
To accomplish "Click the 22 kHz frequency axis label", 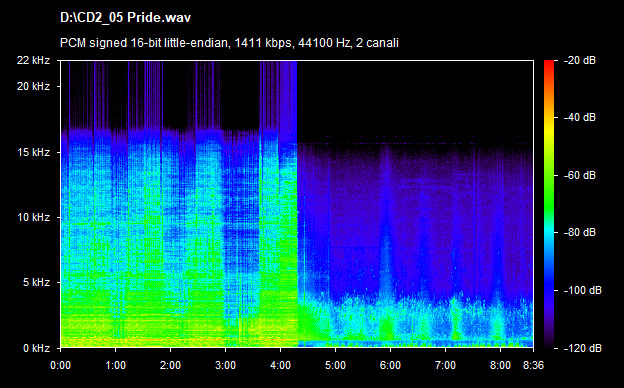I will (x=33, y=60).
